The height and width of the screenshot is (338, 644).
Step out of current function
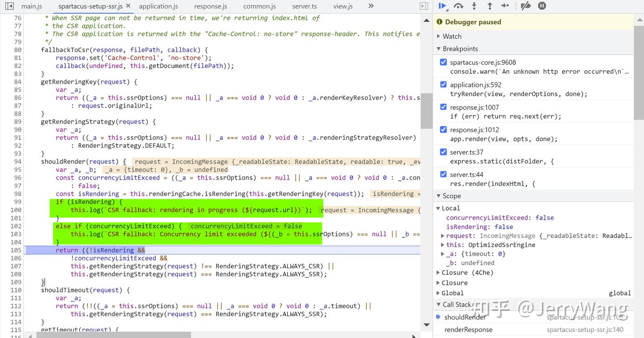point(490,6)
